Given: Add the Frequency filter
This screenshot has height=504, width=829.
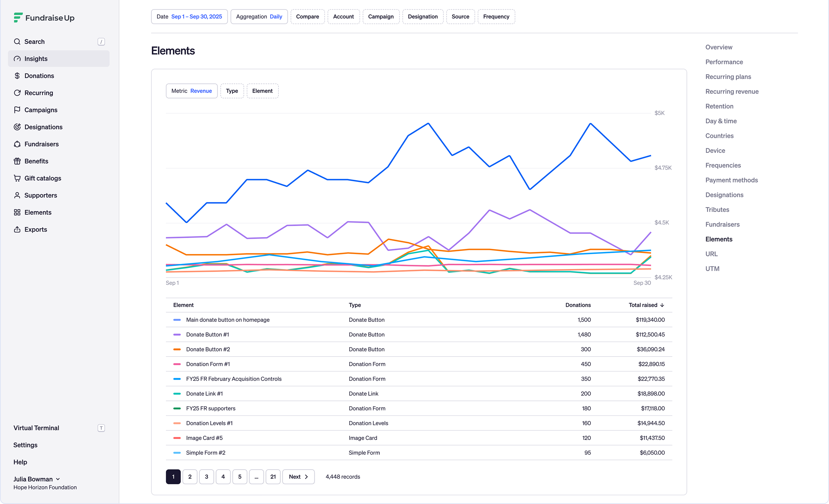Looking at the screenshot, I should pyautogui.click(x=496, y=17).
